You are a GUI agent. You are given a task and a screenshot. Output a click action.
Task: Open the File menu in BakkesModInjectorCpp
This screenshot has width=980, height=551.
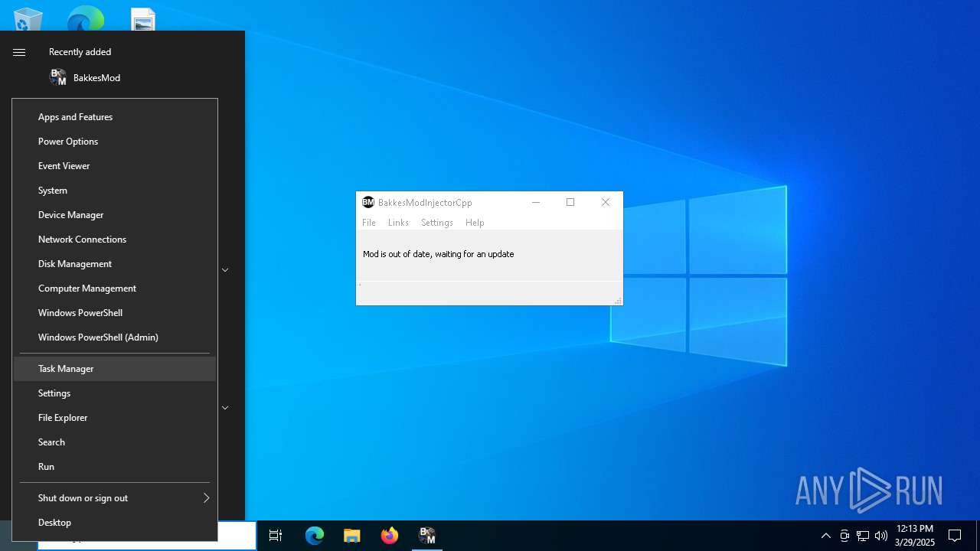(369, 223)
